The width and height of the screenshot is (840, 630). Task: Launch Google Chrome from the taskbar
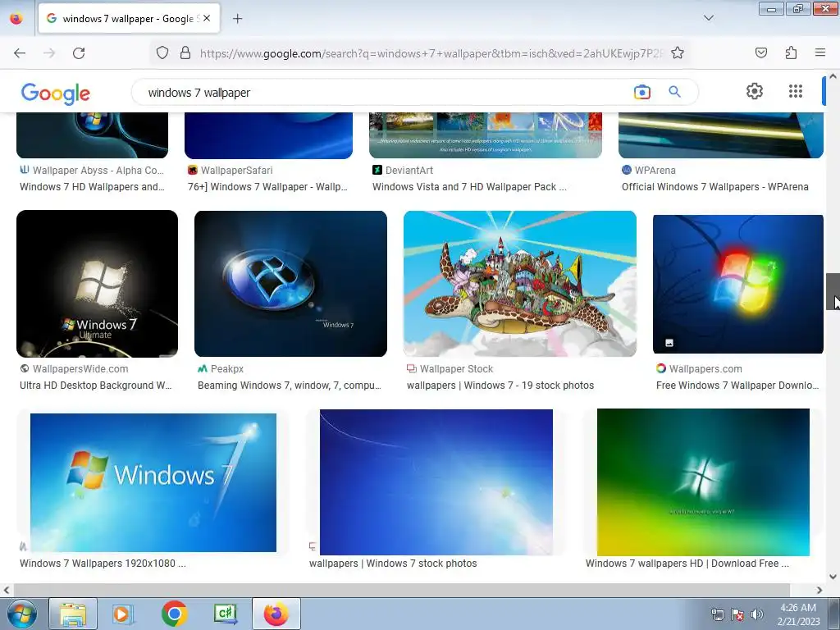174,614
